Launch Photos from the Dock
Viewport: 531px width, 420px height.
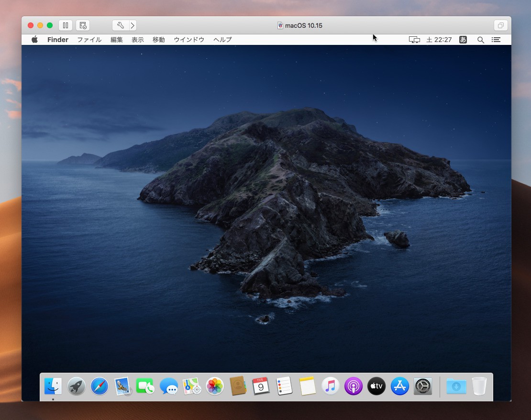pyautogui.click(x=214, y=386)
